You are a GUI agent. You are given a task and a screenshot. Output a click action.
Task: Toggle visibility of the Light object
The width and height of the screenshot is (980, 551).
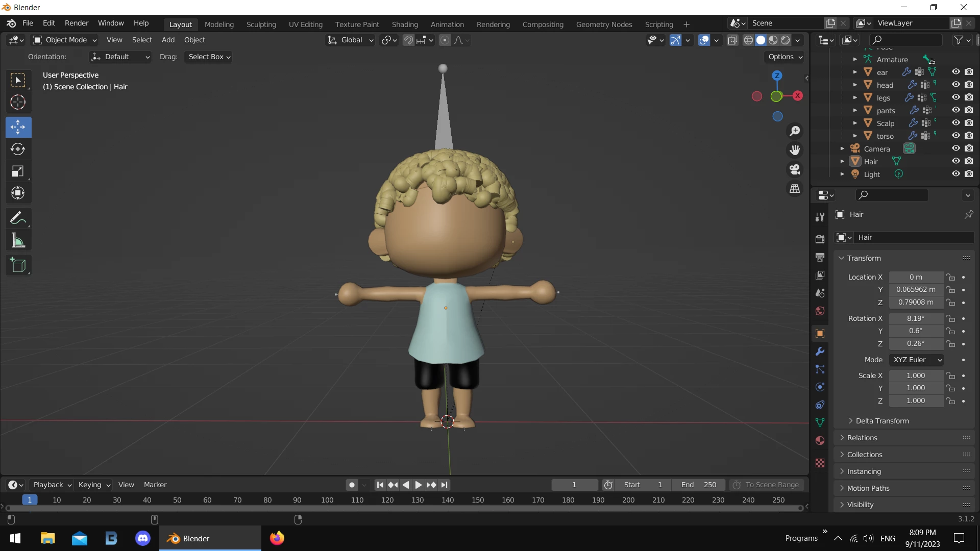pyautogui.click(x=955, y=174)
